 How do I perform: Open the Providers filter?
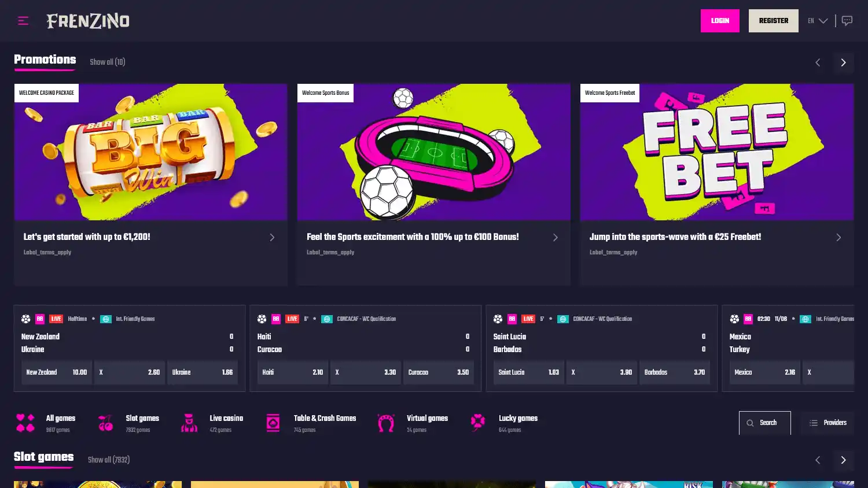827,423
